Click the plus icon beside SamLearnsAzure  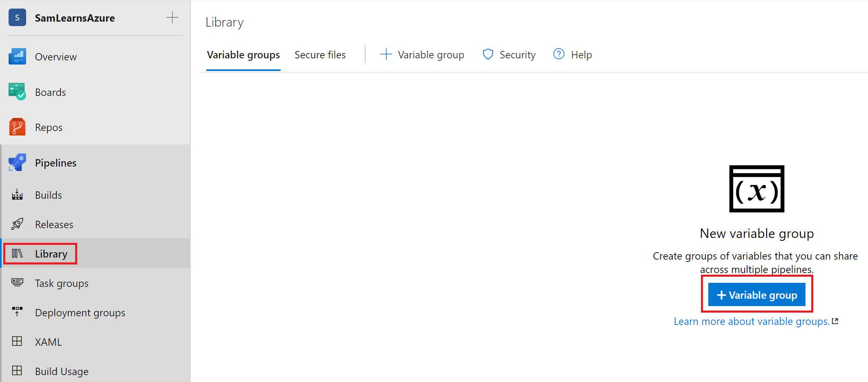[172, 18]
